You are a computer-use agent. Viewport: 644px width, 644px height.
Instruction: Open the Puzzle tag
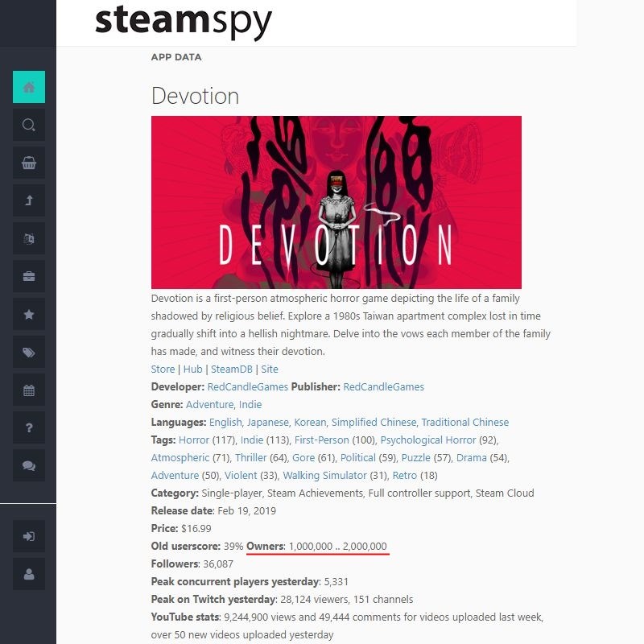pos(415,457)
